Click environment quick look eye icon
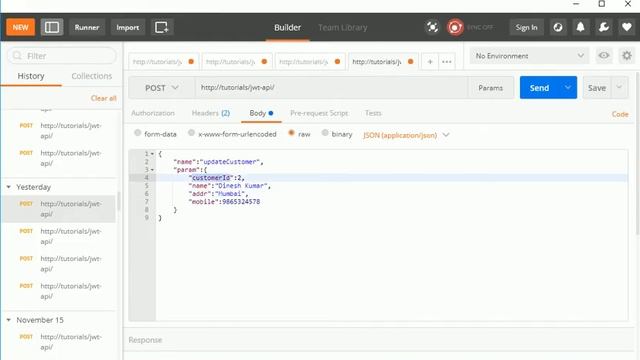This screenshot has width=640, height=360. coord(604,56)
